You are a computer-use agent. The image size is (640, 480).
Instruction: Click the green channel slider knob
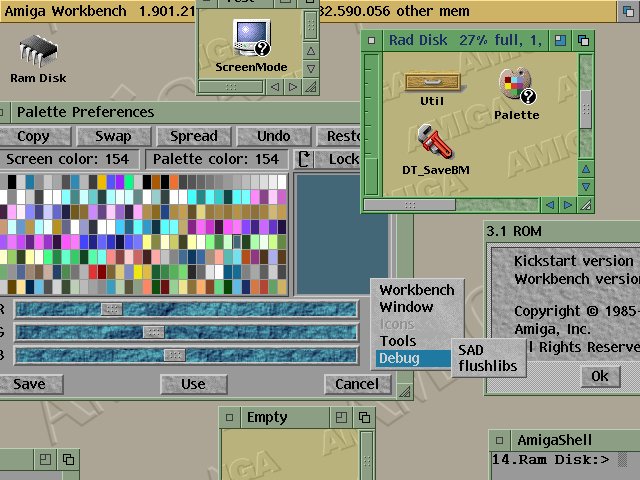point(153,331)
